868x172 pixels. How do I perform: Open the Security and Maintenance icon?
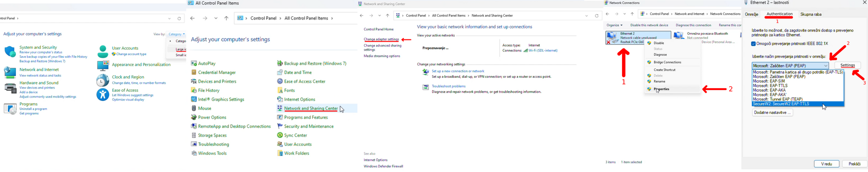click(x=280, y=126)
